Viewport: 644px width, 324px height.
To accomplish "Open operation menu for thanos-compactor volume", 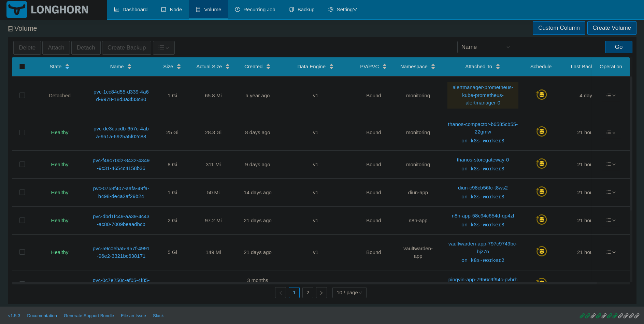I will 611,132.
